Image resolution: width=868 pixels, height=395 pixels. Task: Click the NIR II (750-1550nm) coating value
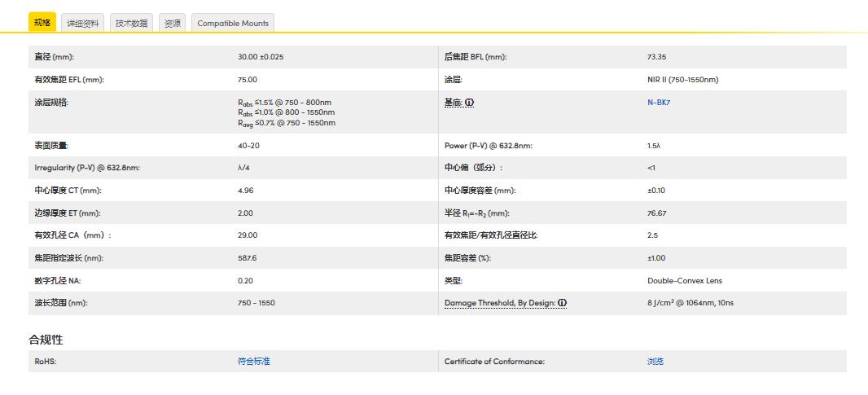(682, 80)
